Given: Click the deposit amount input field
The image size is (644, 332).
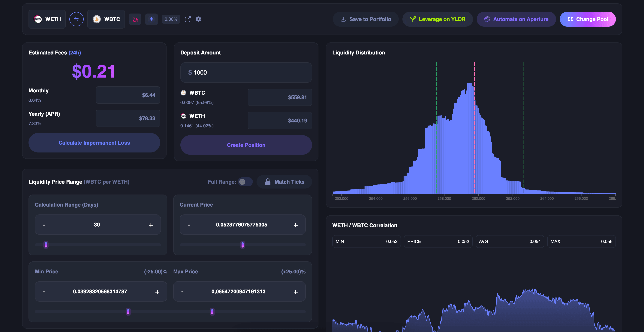Looking at the screenshot, I should [x=246, y=73].
